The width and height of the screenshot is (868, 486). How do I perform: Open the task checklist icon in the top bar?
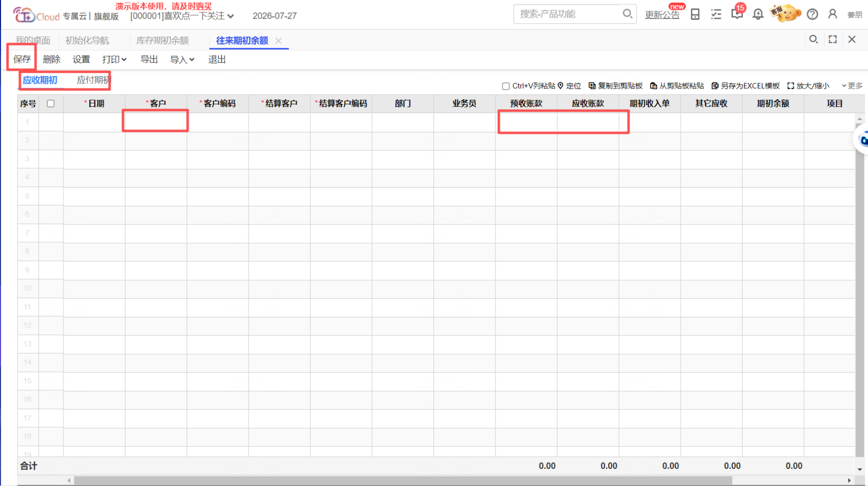pos(716,14)
